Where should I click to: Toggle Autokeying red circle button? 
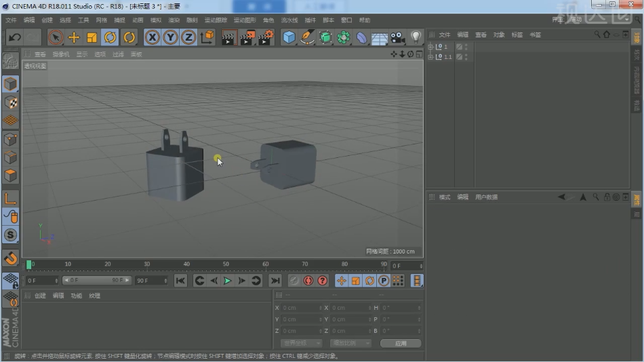(x=308, y=281)
